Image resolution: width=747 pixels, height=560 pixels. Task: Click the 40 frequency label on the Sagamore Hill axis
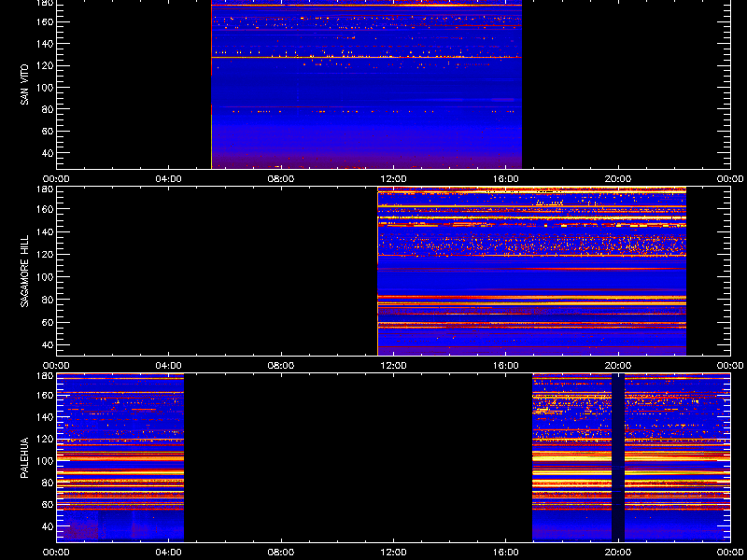point(46,344)
